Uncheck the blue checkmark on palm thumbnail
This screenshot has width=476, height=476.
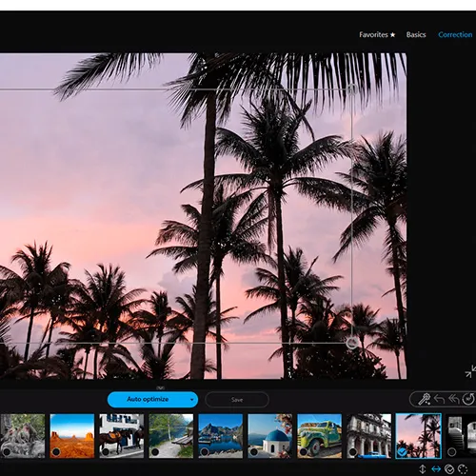(402, 452)
